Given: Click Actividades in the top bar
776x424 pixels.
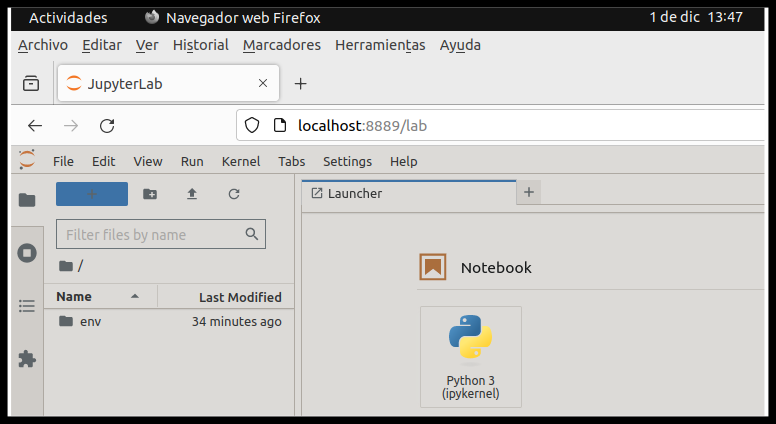Looking at the screenshot, I should pos(68,18).
